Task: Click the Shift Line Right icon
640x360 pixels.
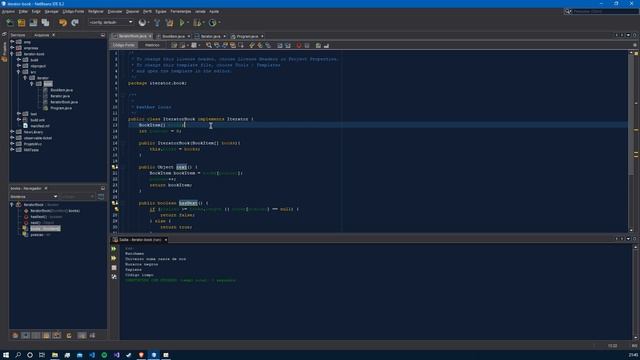Action: coord(288,45)
